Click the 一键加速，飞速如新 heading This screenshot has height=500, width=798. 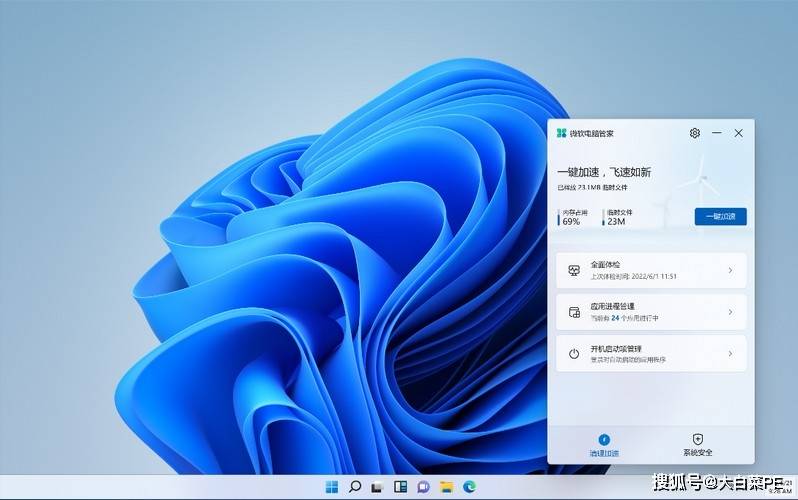604,172
